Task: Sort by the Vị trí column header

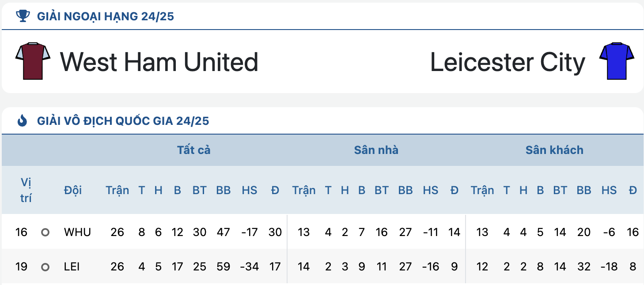Action: tap(26, 190)
